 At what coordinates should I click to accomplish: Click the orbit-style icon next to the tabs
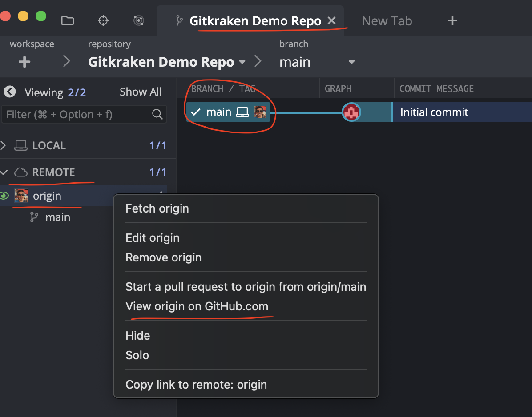tap(138, 20)
